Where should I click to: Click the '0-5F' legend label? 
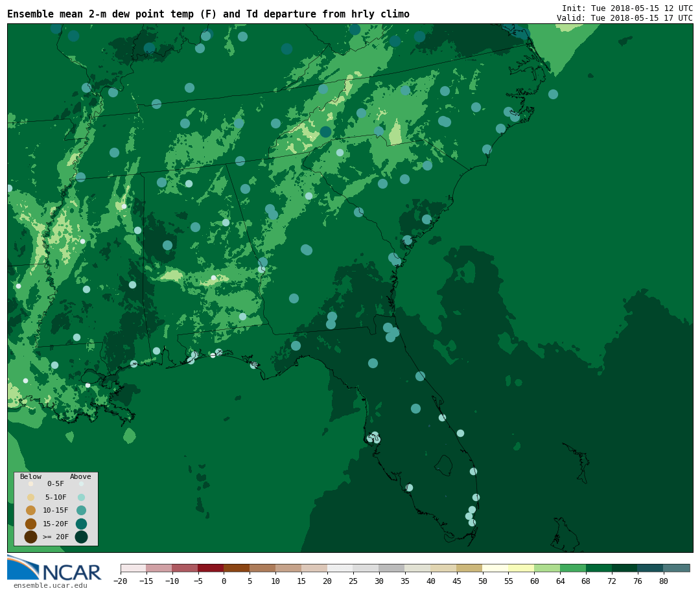56,483
